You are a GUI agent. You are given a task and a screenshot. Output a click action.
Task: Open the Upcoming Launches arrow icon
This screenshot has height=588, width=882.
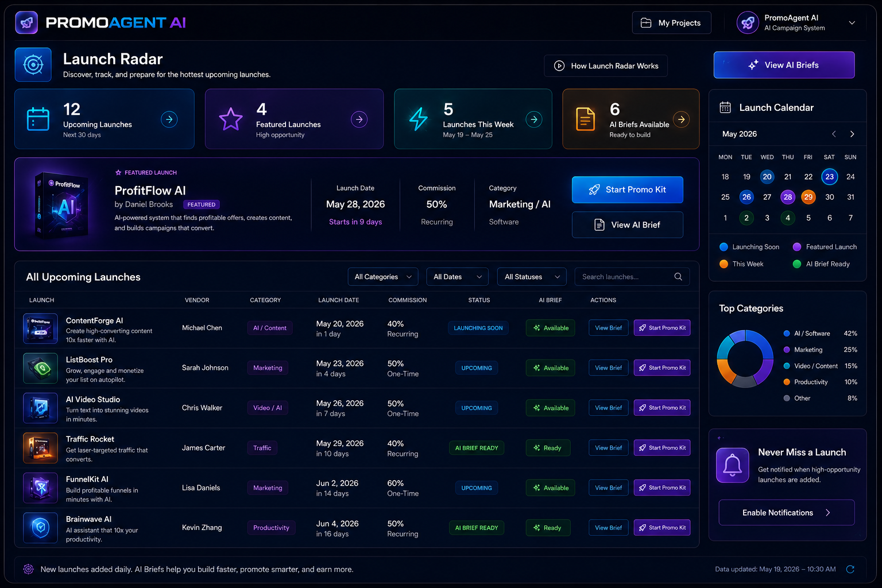point(169,119)
